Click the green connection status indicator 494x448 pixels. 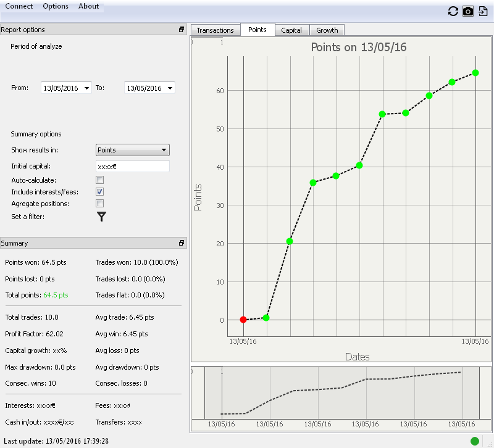coord(475,441)
